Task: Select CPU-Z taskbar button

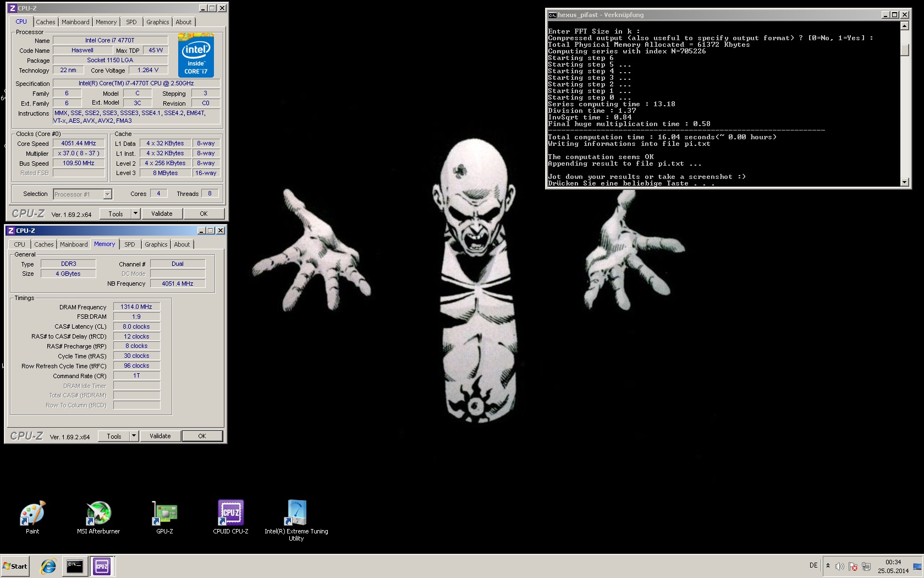Action: 102,566
